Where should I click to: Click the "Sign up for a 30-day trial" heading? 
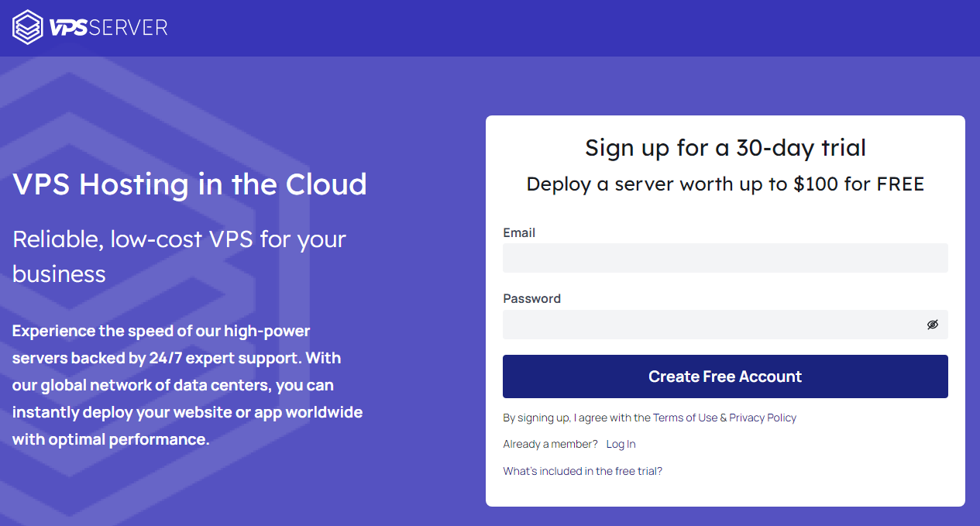pyautogui.click(x=725, y=147)
